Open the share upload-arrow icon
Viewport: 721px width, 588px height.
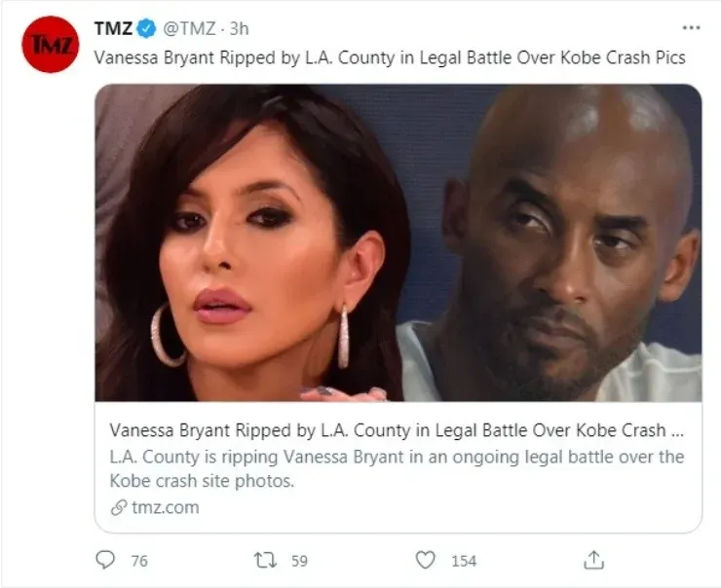[x=593, y=560]
